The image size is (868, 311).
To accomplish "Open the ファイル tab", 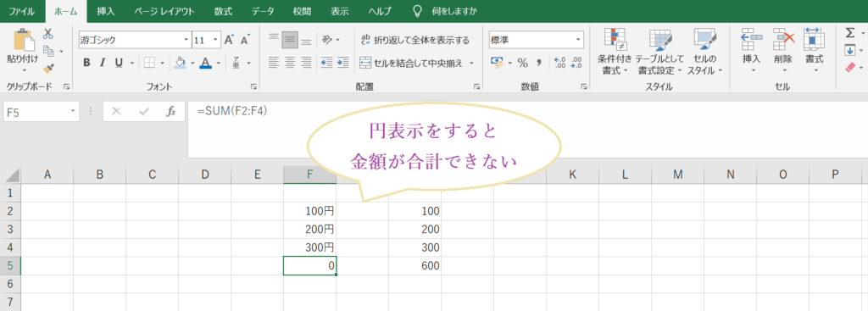I will click(x=20, y=11).
